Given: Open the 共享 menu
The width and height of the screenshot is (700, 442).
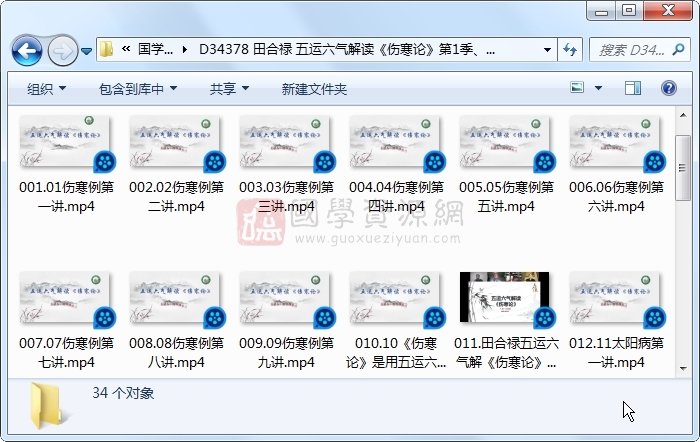Looking at the screenshot, I should click(229, 89).
